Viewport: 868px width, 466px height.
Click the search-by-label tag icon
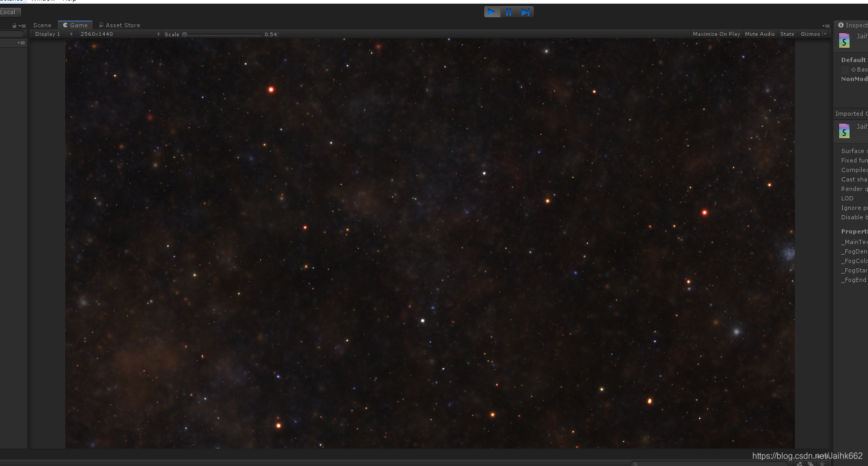point(811,464)
